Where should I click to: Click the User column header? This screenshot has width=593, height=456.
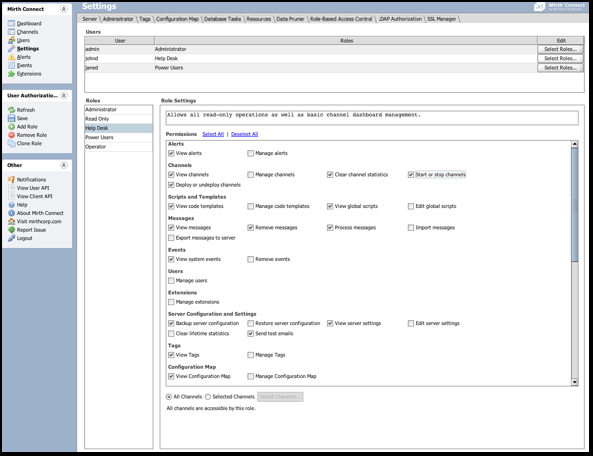pyautogui.click(x=120, y=40)
